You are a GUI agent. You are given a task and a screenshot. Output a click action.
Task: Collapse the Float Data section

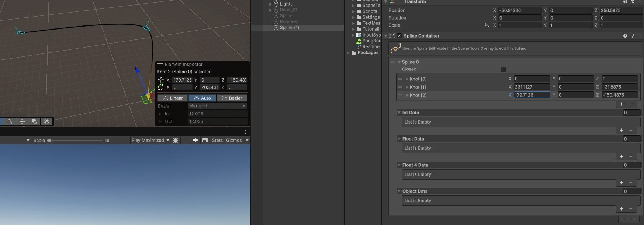click(399, 139)
